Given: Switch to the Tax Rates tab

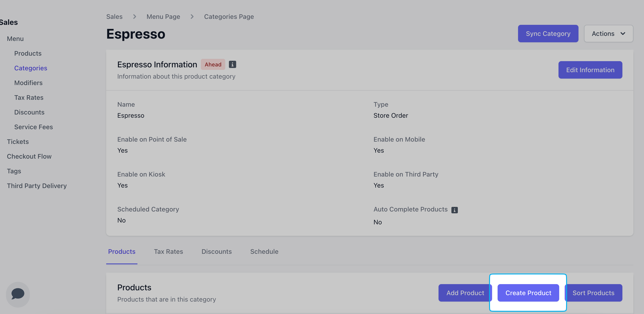Looking at the screenshot, I should click(x=168, y=251).
